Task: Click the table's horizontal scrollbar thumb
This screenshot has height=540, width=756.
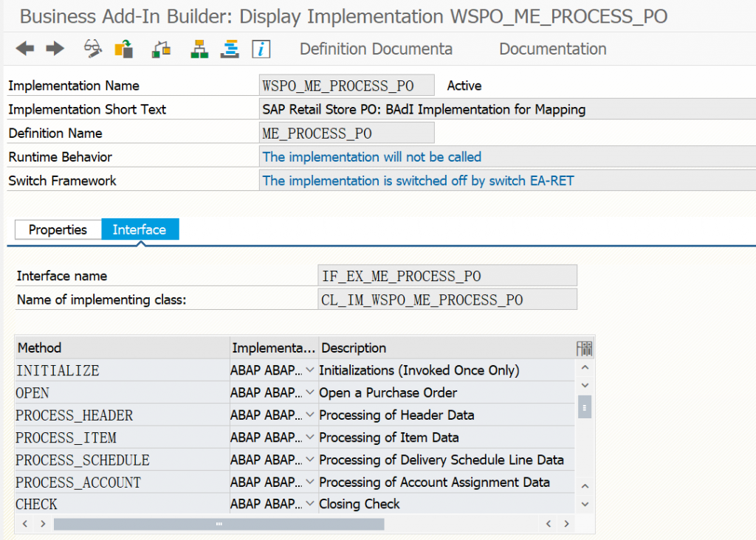Action: point(219,524)
